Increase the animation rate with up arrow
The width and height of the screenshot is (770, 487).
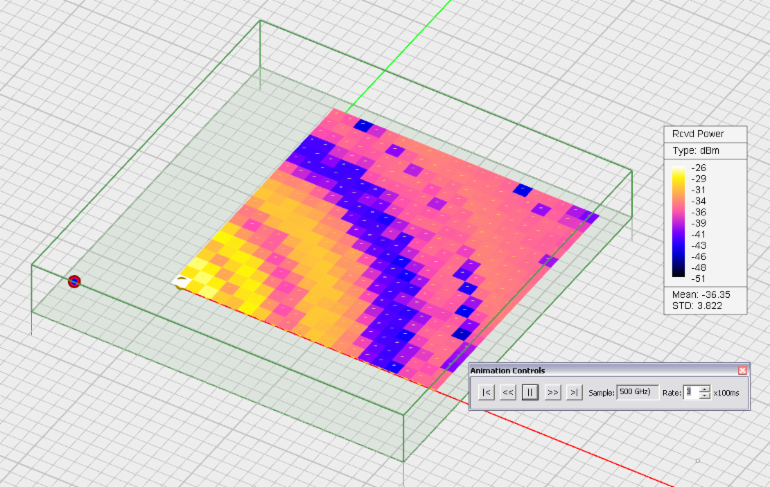(704, 389)
